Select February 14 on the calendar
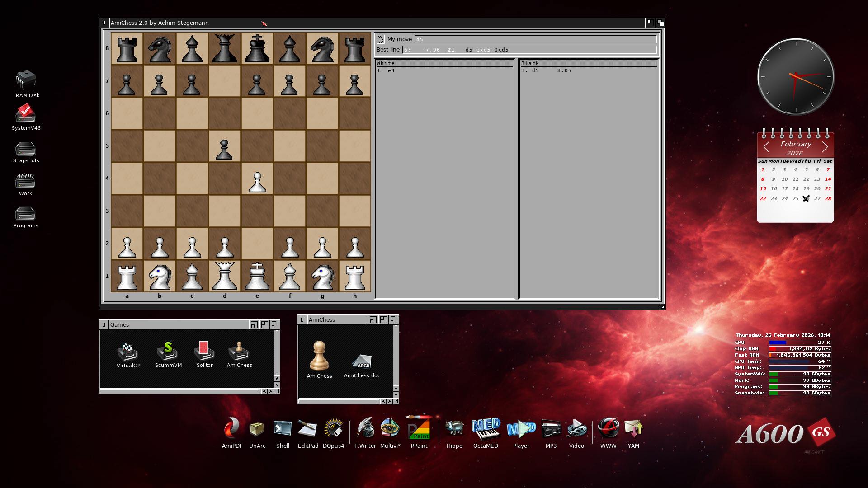 click(x=828, y=179)
